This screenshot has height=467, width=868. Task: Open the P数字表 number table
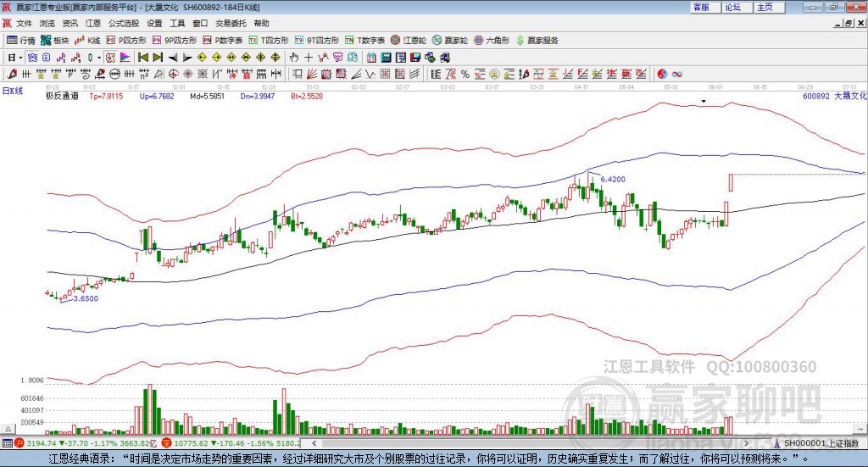[x=223, y=41]
